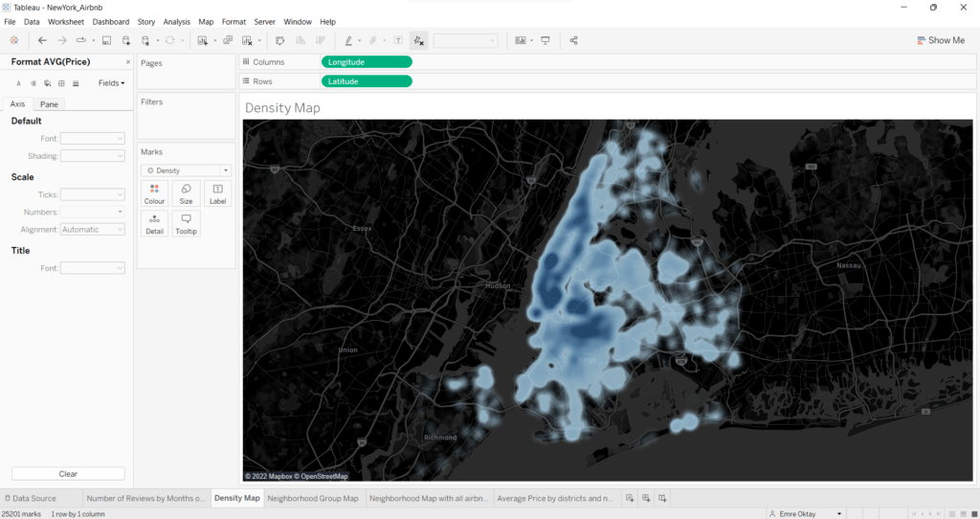This screenshot has width=980, height=519.
Task: Click the Label marks card
Action: (x=217, y=193)
